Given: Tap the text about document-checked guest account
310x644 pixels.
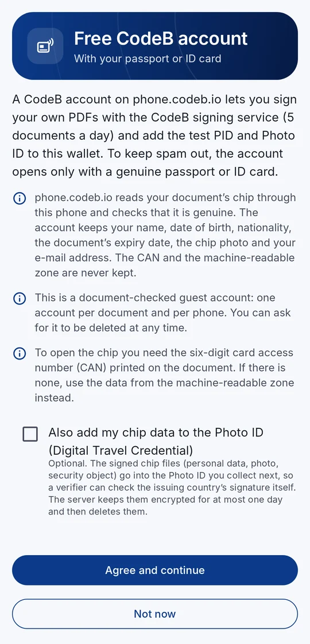Looking at the screenshot, I should (x=163, y=313).
